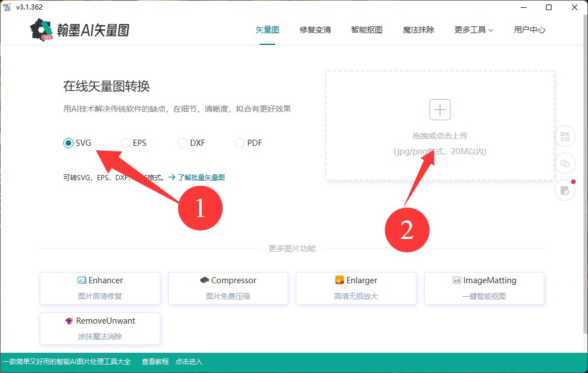Open the Enhancer image repair tool
The image size is (588, 373).
click(x=100, y=288)
